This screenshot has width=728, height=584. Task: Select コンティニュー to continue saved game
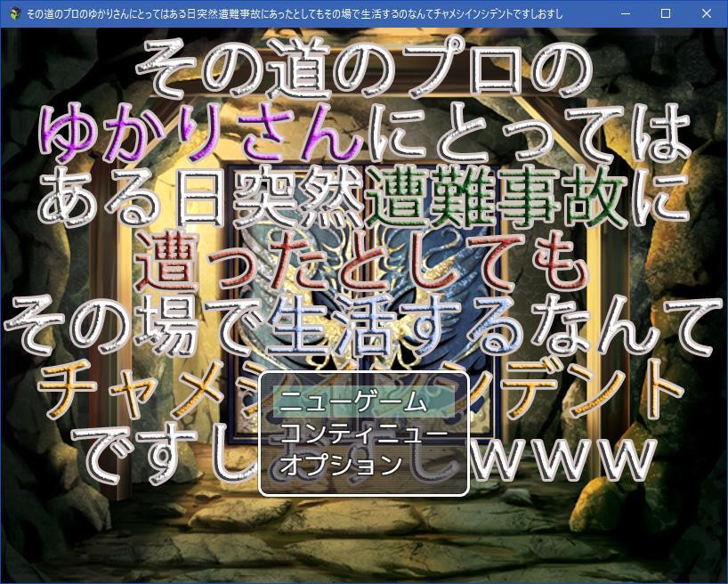(363, 433)
